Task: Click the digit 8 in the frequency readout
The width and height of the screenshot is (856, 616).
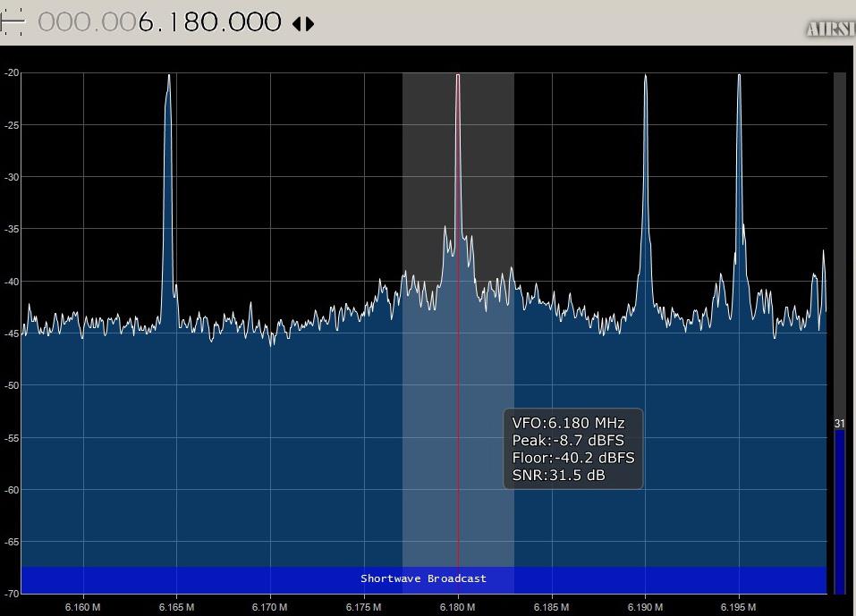Action: [192, 22]
